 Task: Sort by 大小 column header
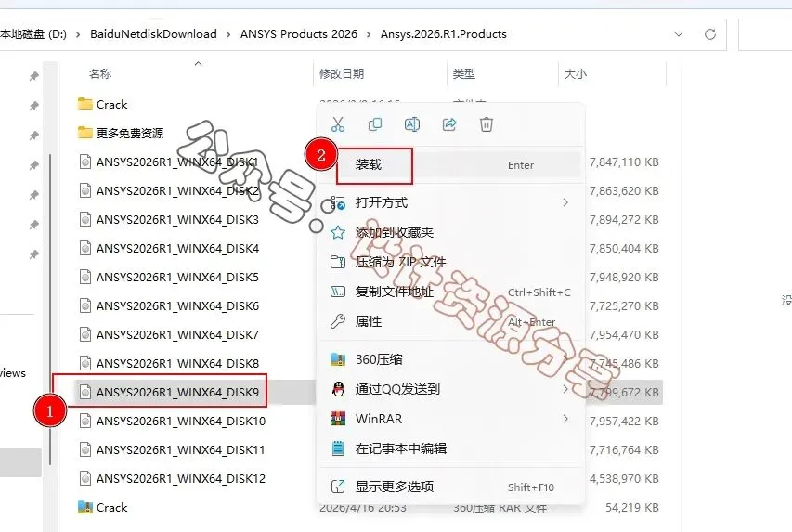pyautogui.click(x=576, y=73)
